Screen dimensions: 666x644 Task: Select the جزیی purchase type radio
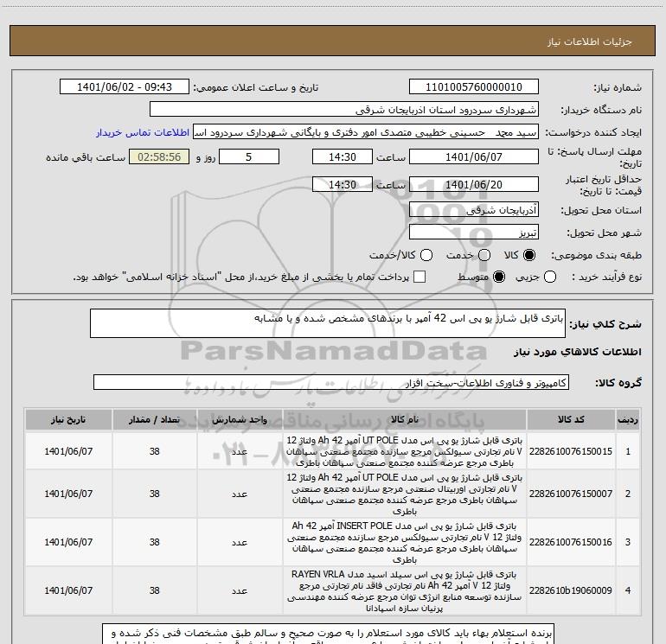point(550,277)
